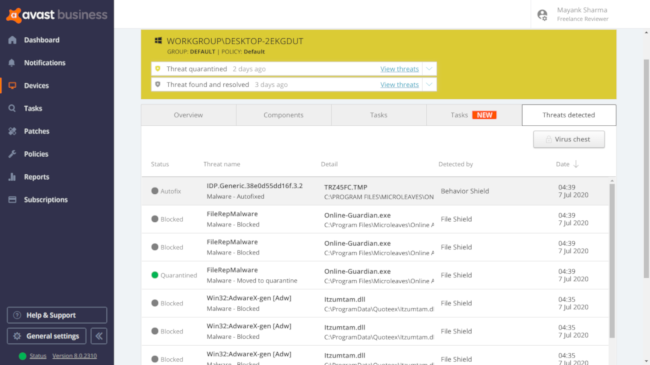Collapse the sidebar with double-chevron button
The width and height of the screenshot is (650, 365).
click(99, 336)
